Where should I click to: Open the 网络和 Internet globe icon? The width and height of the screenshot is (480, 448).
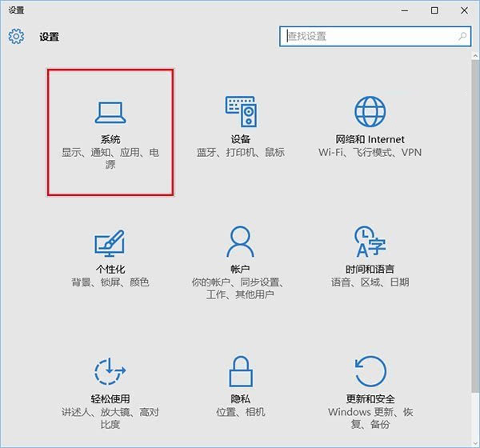[x=370, y=111]
